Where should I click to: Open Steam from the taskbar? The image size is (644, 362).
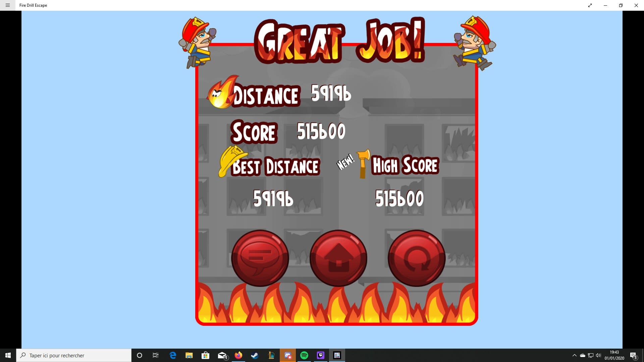coord(255,355)
